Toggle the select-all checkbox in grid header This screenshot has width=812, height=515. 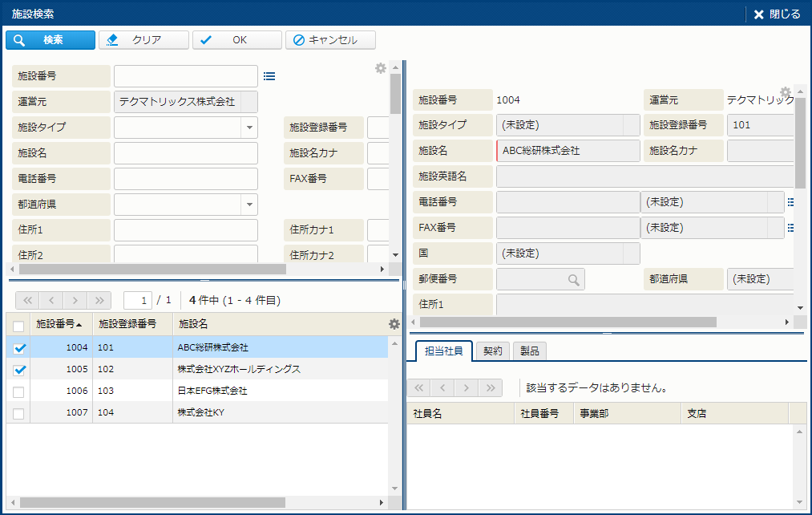click(19, 326)
